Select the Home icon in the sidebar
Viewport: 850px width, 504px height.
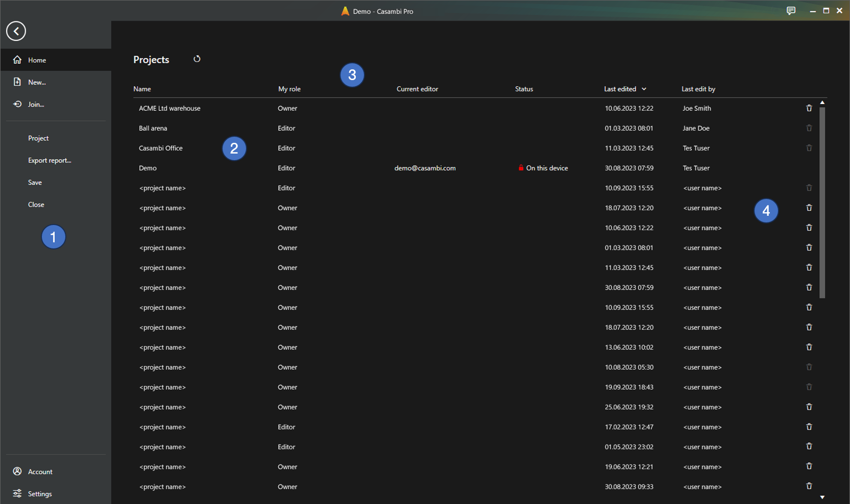click(x=18, y=60)
